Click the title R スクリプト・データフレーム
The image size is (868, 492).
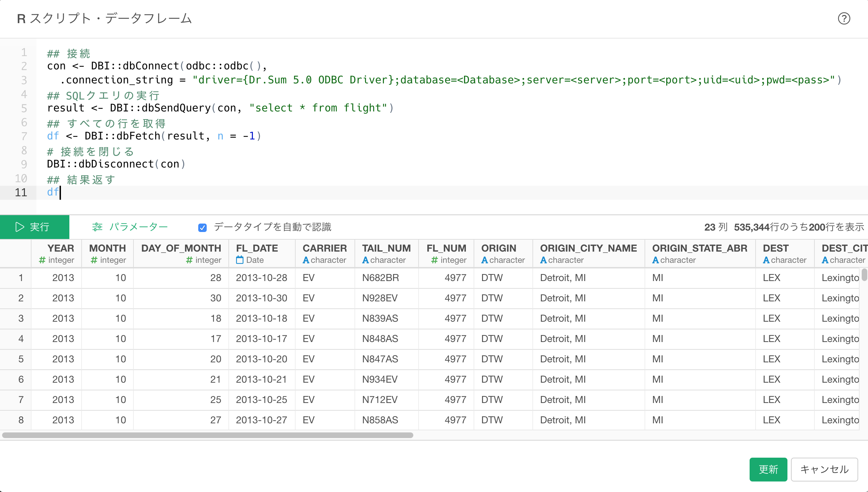click(x=104, y=19)
